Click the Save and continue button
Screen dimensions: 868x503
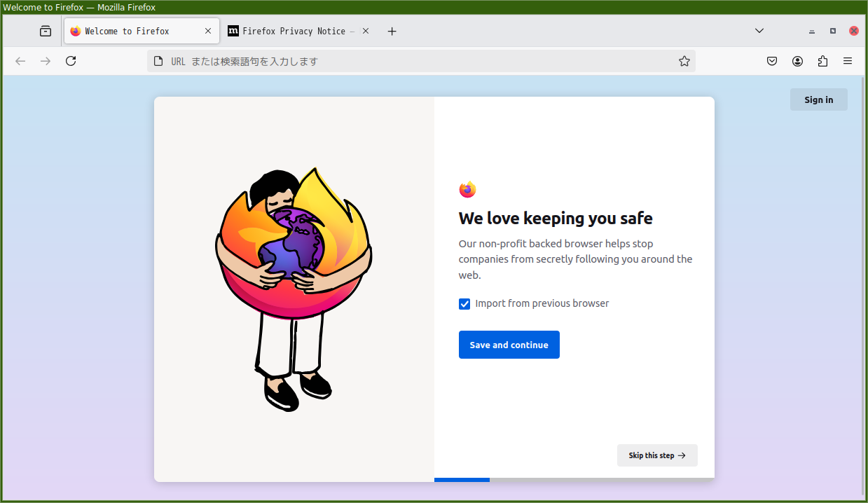click(x=509, y=345)
